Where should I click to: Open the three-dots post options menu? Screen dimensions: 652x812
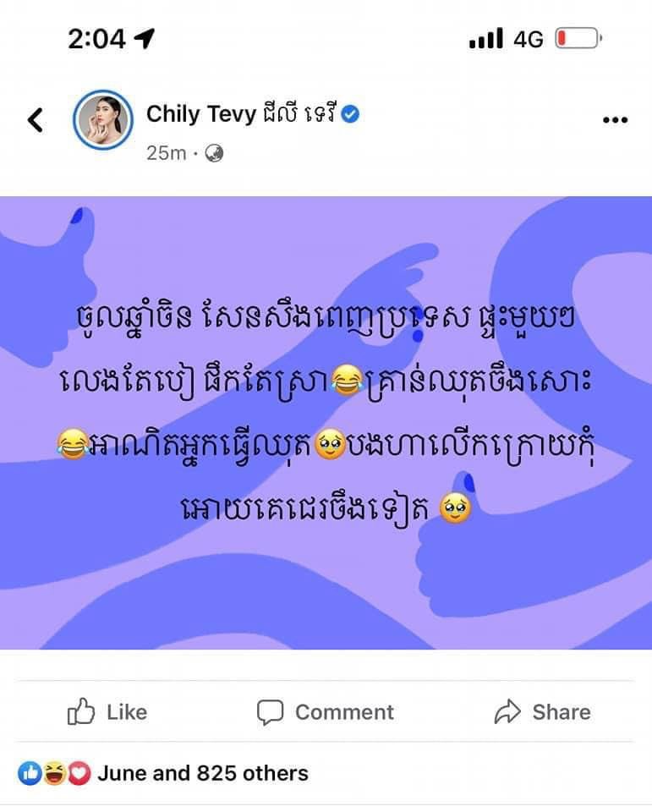pyautogui.click(x=616, y=120)
